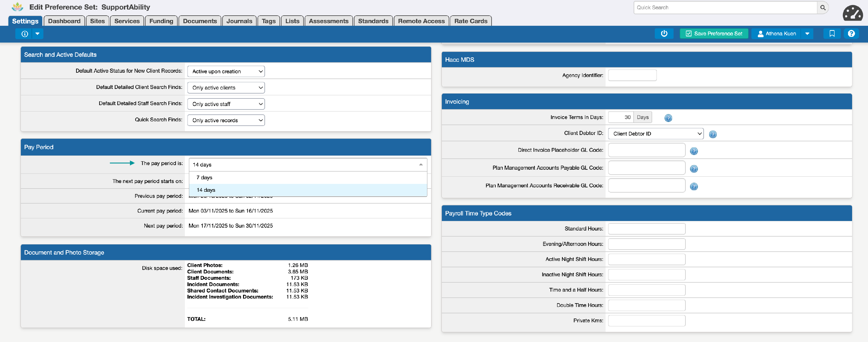Open the Client Debtor ID dropdown
Screen dimensions: 868x342
point(655,133)
